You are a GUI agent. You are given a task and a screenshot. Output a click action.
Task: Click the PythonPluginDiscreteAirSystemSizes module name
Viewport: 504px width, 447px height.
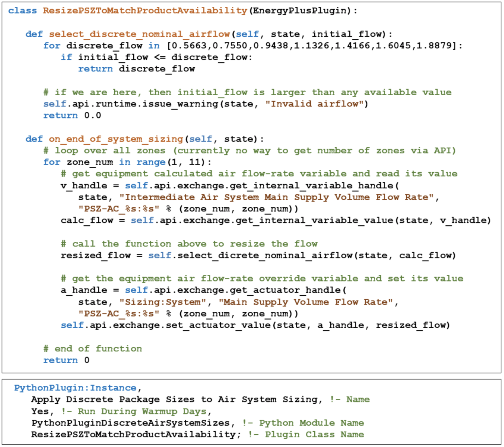(130, 423)
